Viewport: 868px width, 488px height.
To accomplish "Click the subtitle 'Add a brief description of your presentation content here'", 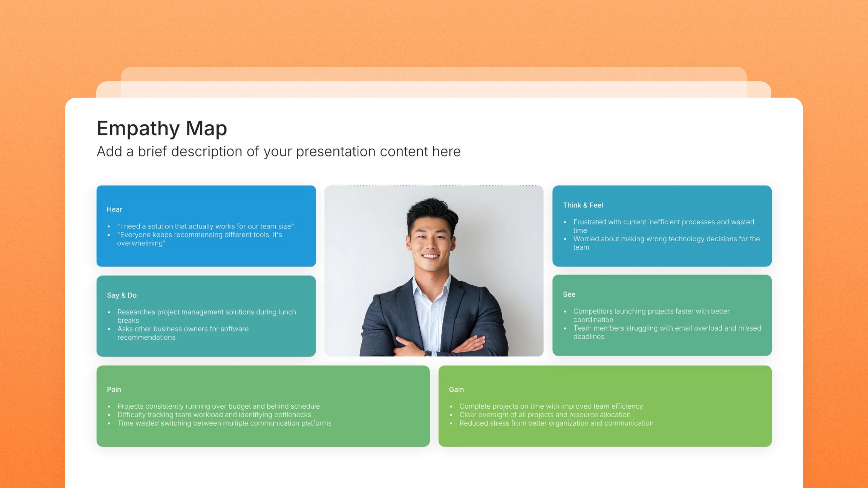I will pyautogui.click(x=279, y=151).
